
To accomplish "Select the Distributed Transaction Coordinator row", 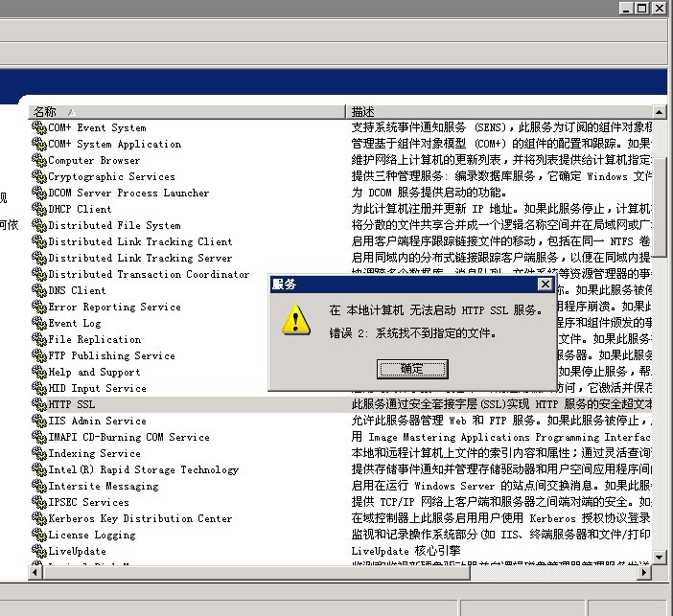I will pos(149,274).
